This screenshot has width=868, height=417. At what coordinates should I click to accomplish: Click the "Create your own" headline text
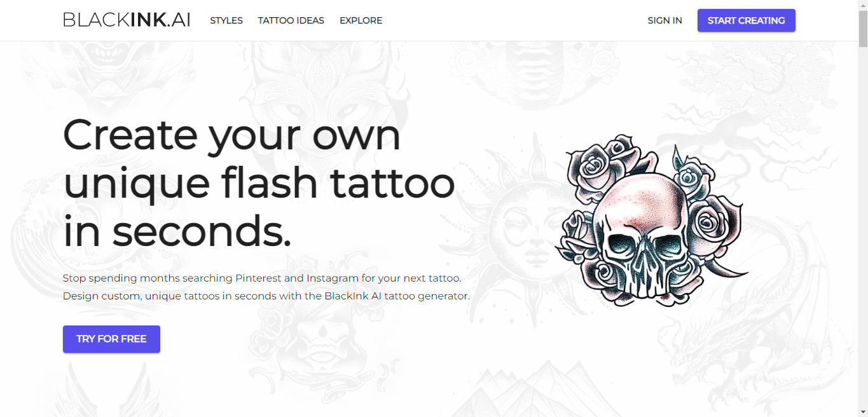(x=232, y=135)
